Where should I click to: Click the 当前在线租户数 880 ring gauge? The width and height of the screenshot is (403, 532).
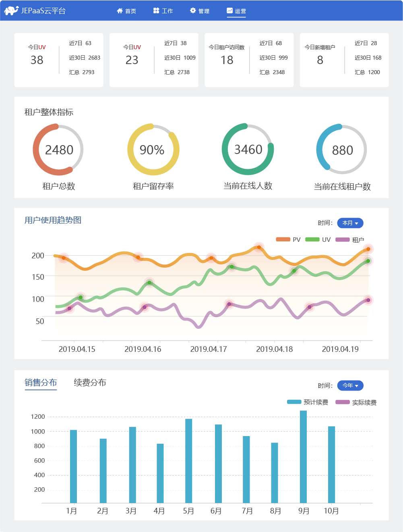point(342,150)
